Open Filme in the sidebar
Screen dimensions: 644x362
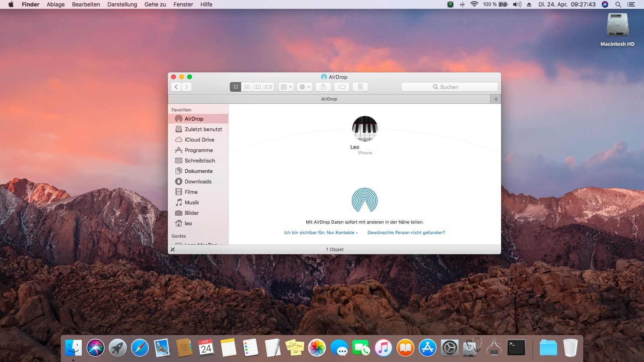point(198,192)
